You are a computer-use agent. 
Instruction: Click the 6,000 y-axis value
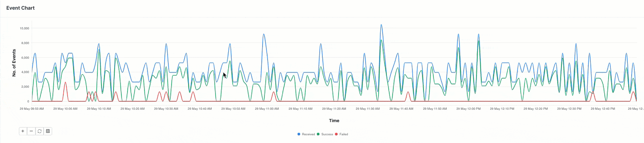coord(25,58)
